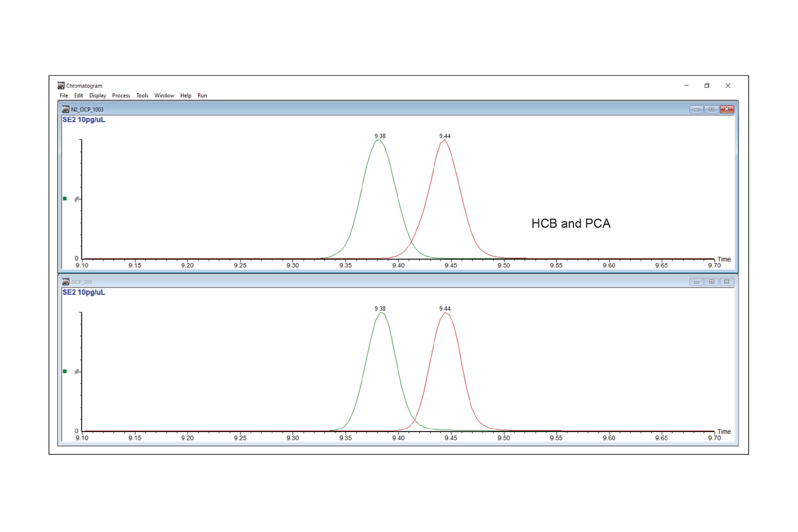Screen dimensions: 798x532
Task: Restore the OCP_205 chromatogram window
Action: point(712,281)
